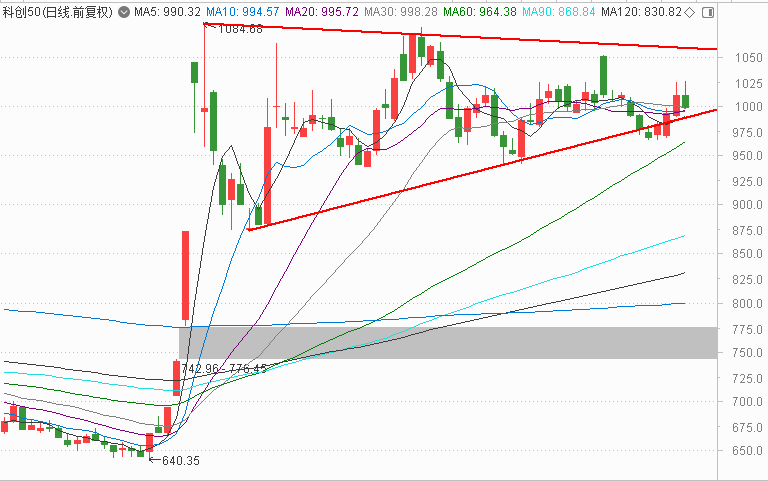Click the 科创50(日线.前复权) chart title
Screen dimensions: 768x481
coord(58,12)
